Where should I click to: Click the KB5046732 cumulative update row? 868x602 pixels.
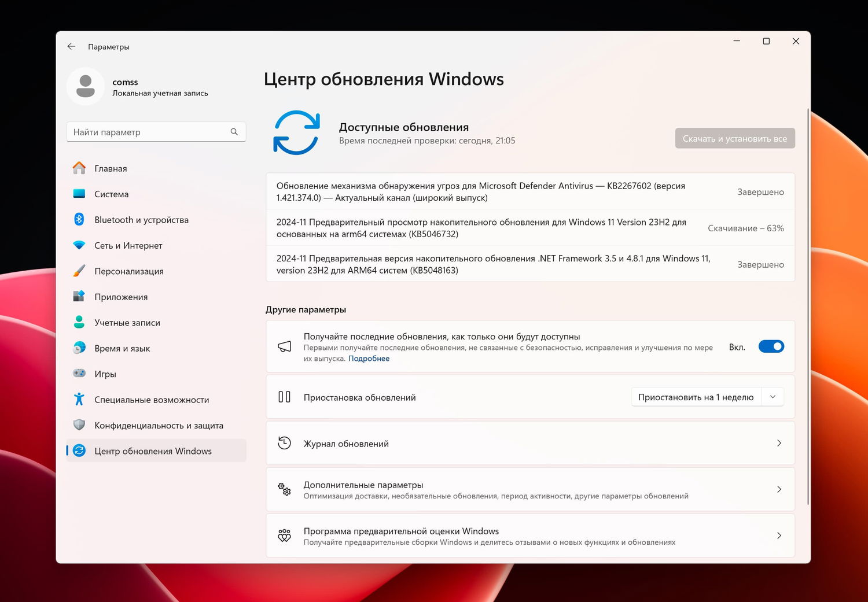tap(530, 228)
